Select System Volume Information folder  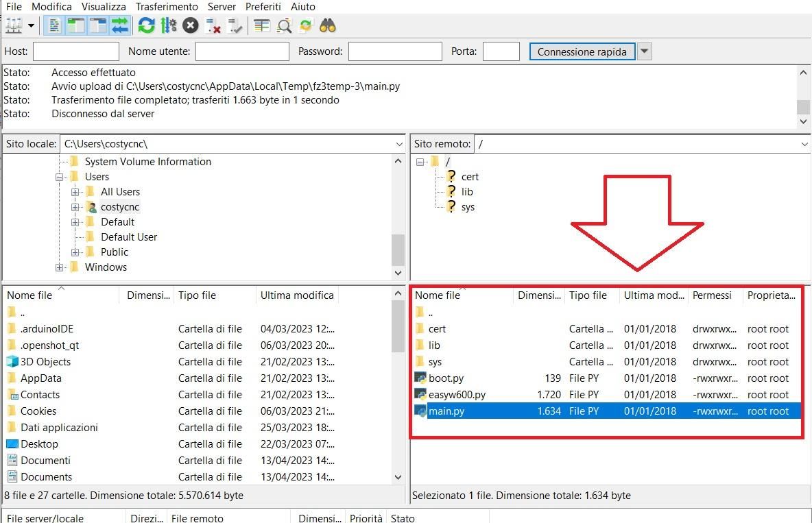pos(147,162)
